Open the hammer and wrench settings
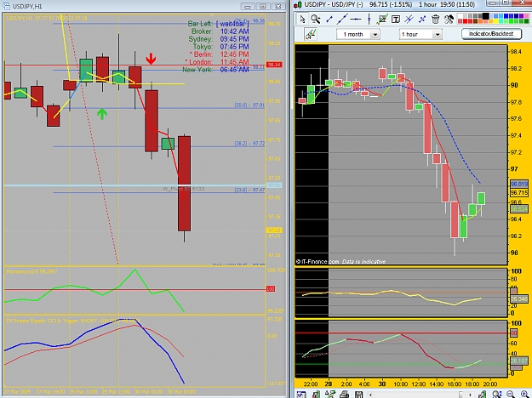The image size is (532, 398). 449,20
